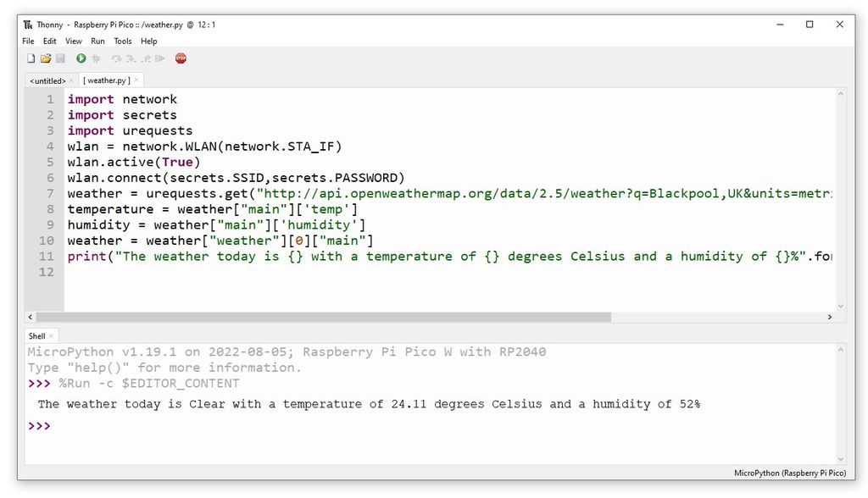Open the File menu
Image resolution: width=868 pixels, height=498 pixels.
[28, 40]
